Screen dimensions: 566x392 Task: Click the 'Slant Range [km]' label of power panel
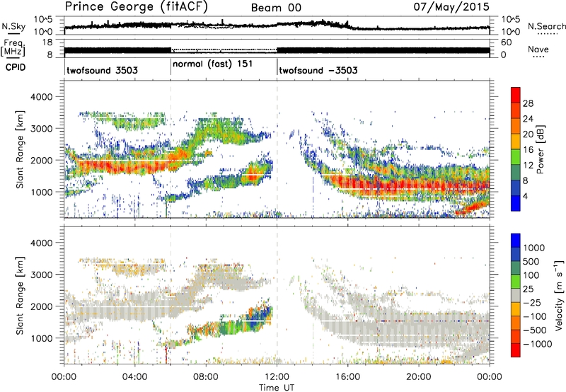(20, 149)
